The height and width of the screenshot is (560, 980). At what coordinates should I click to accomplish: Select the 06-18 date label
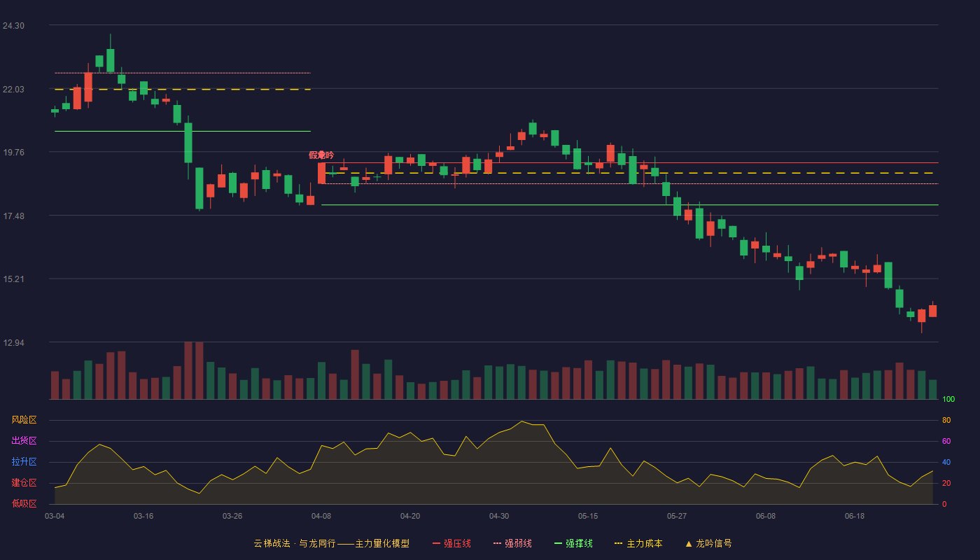point(855,516)
